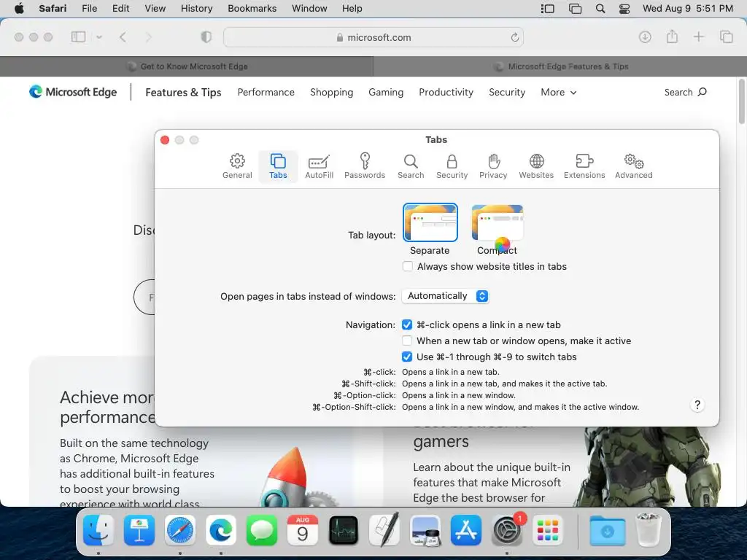
Task: Show downloads in the Safari toolbar
Action: click(645, 36)
